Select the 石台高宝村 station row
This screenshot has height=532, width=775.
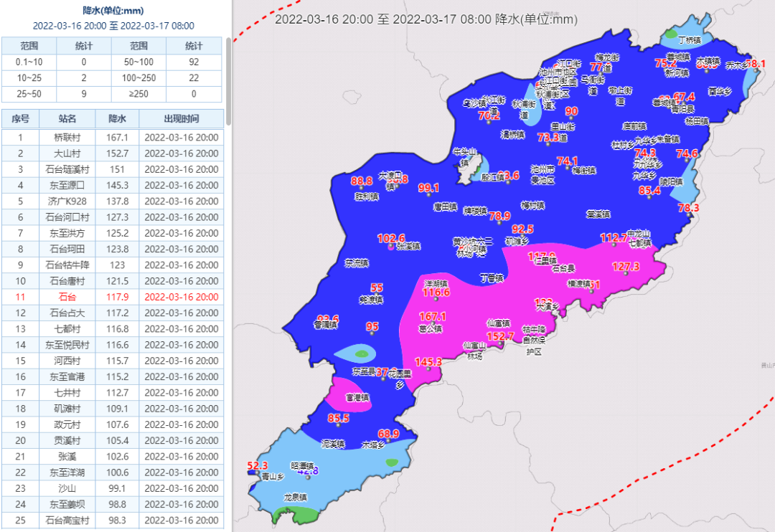pos(67,520)
